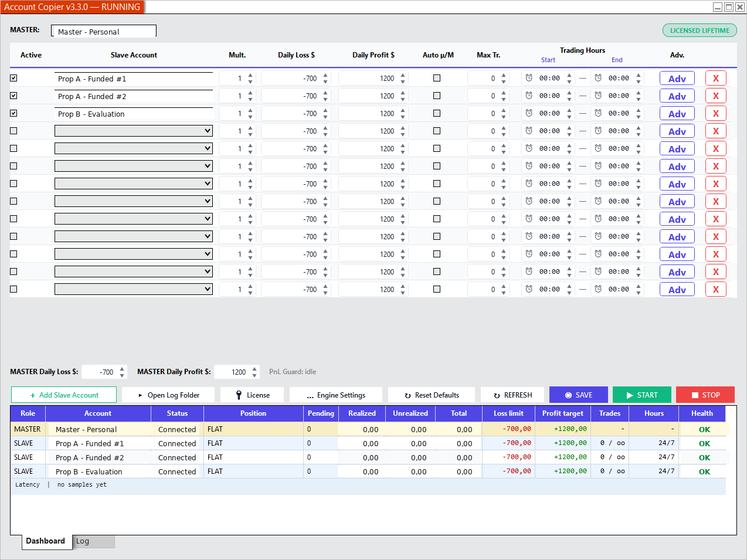Decrease Daily Loss for Prop A - Funded #2
The image size is (747, 560).
pos(325,99)
